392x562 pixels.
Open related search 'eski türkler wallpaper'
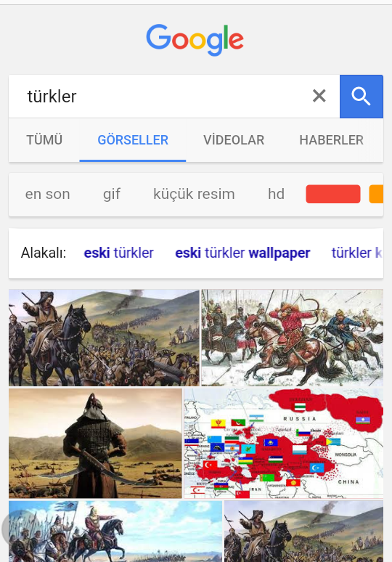(x=242, y=253)
